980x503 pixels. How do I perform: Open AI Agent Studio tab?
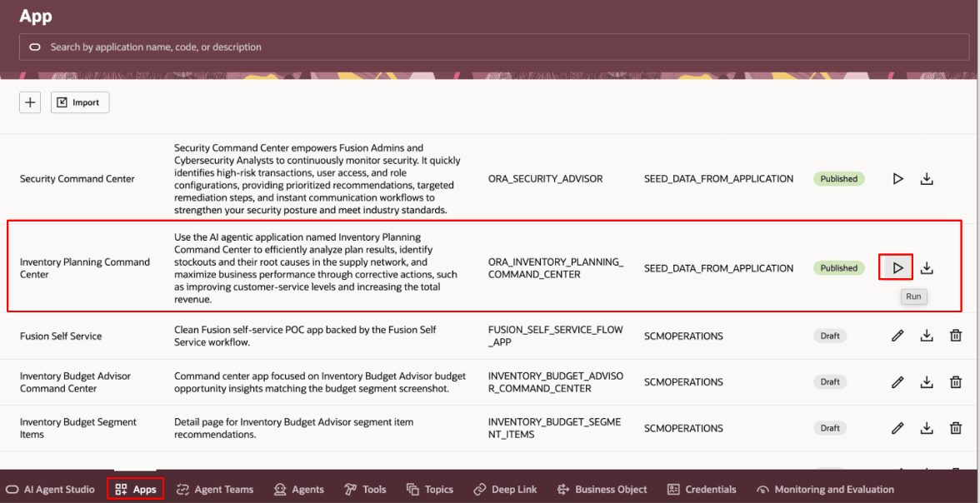51,489
